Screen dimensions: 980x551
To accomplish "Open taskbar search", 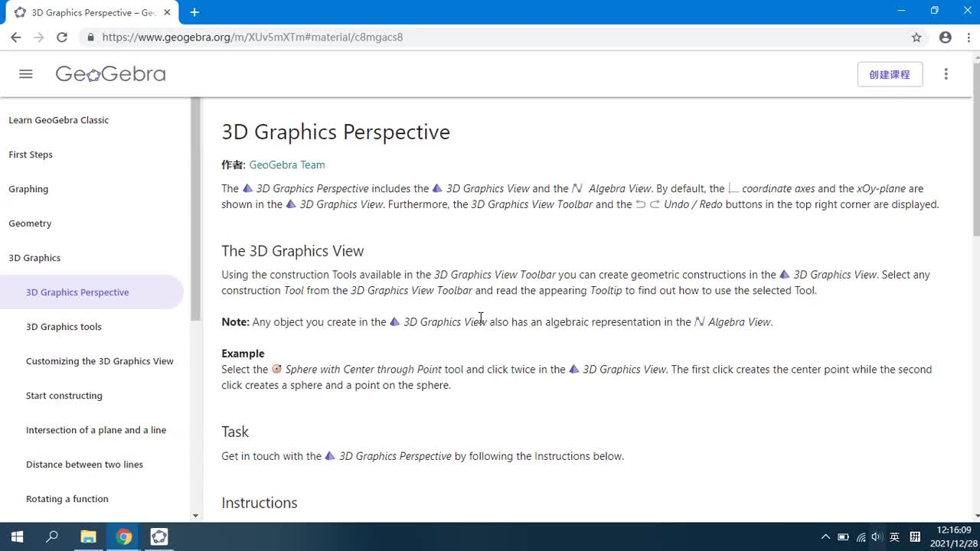I will tap(52, 536).
